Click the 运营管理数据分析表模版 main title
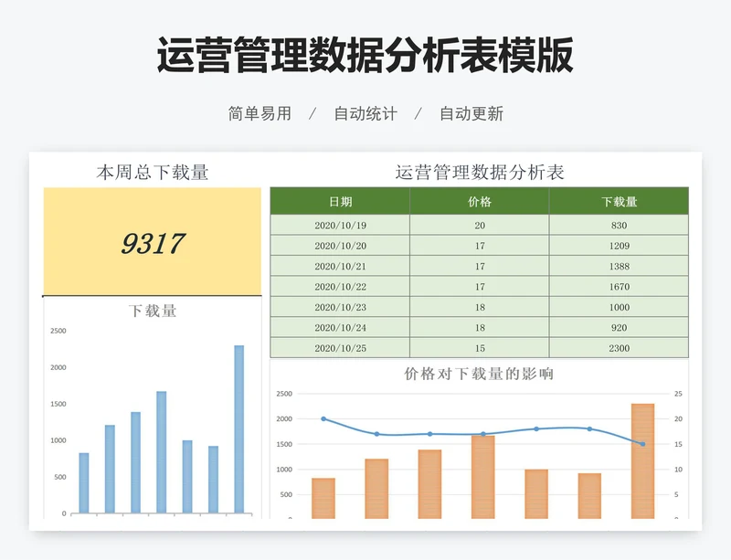Viewport: 731px width, 560px height. [x=365, y=55]
